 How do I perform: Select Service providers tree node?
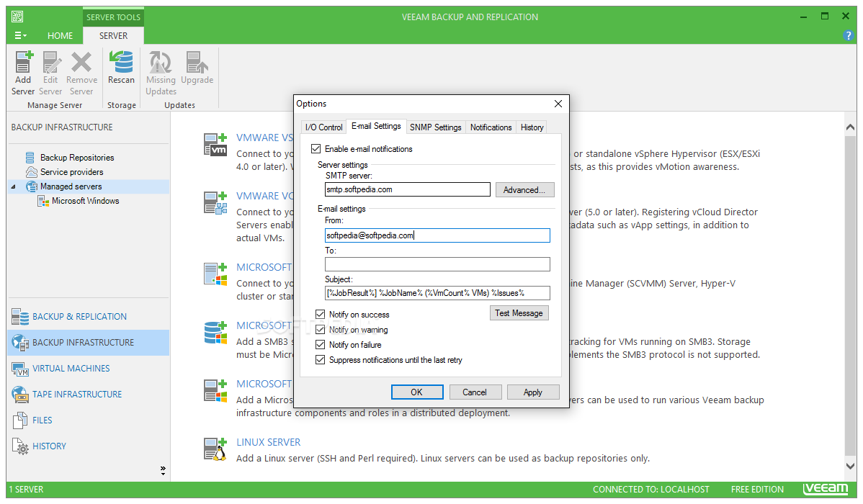71,171
